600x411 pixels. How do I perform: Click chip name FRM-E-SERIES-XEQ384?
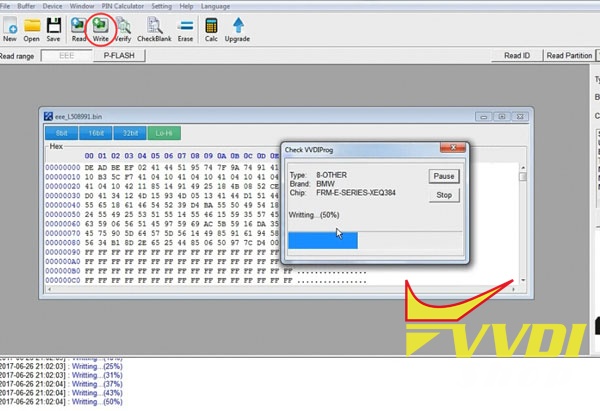(356, 192)
